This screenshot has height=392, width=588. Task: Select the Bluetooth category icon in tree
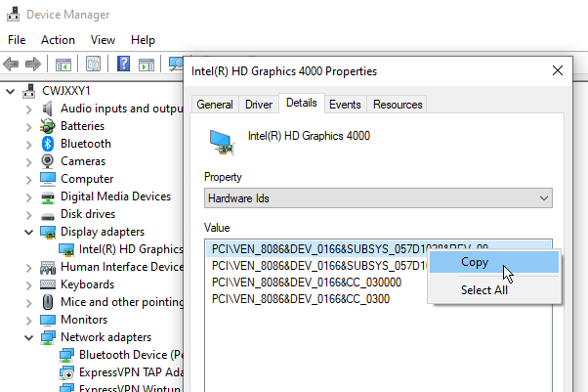pos(48,144)
